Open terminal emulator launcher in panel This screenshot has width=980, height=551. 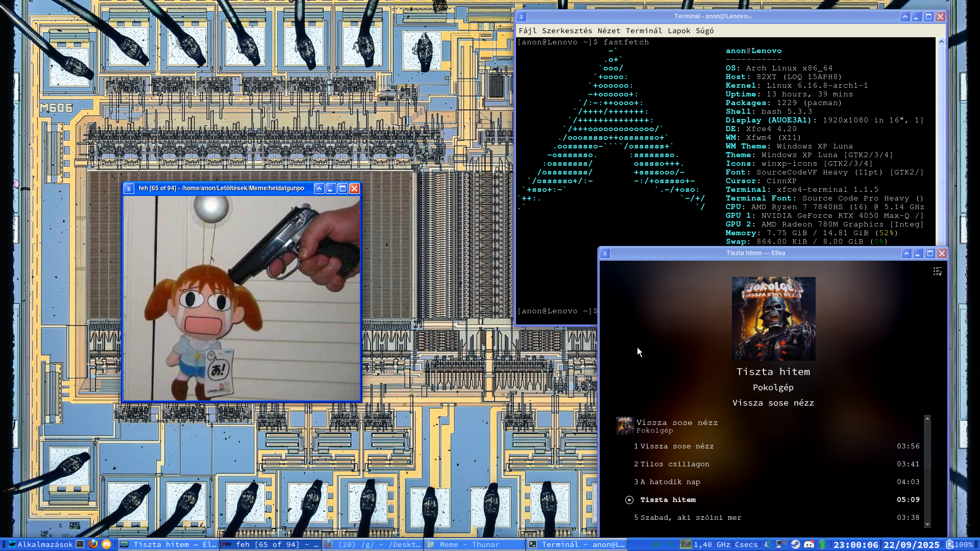coord(80,544)
